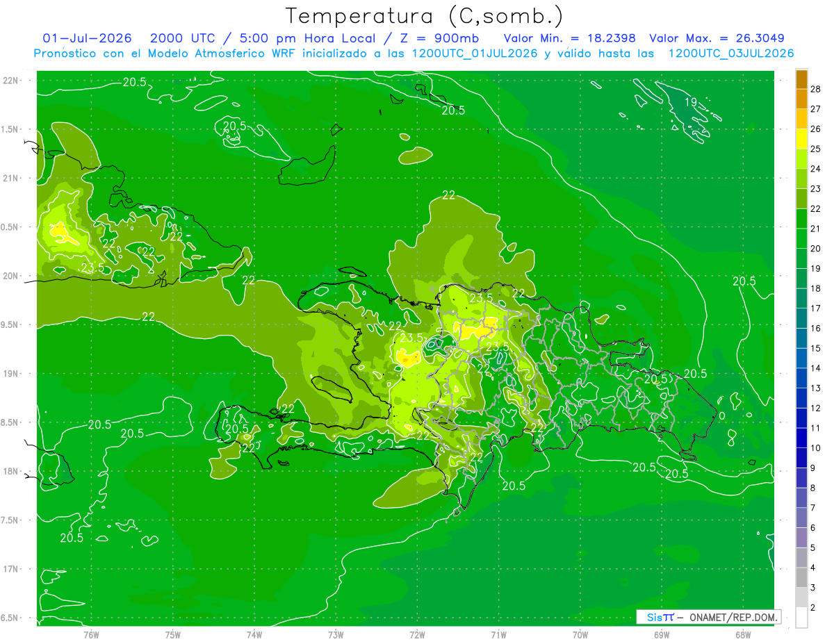Click the teal colorbar segment between 16 and 17
834x644 pixels.
coord(801,318)
